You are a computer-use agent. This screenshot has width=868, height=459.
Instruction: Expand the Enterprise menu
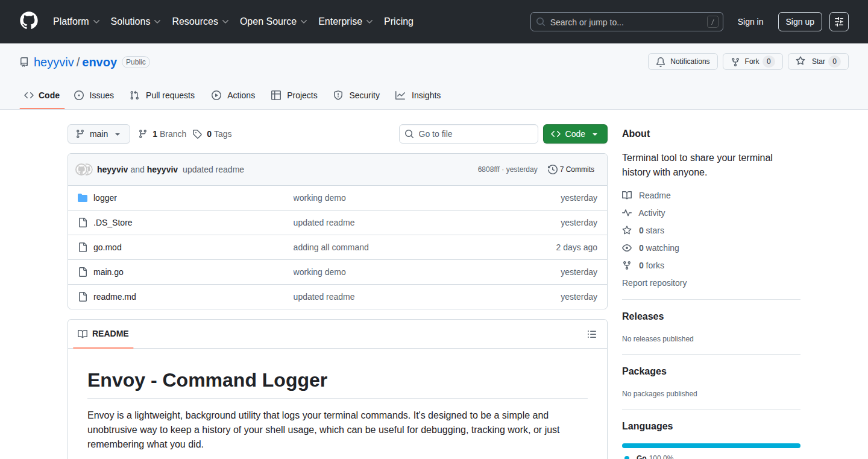(345, 22)
